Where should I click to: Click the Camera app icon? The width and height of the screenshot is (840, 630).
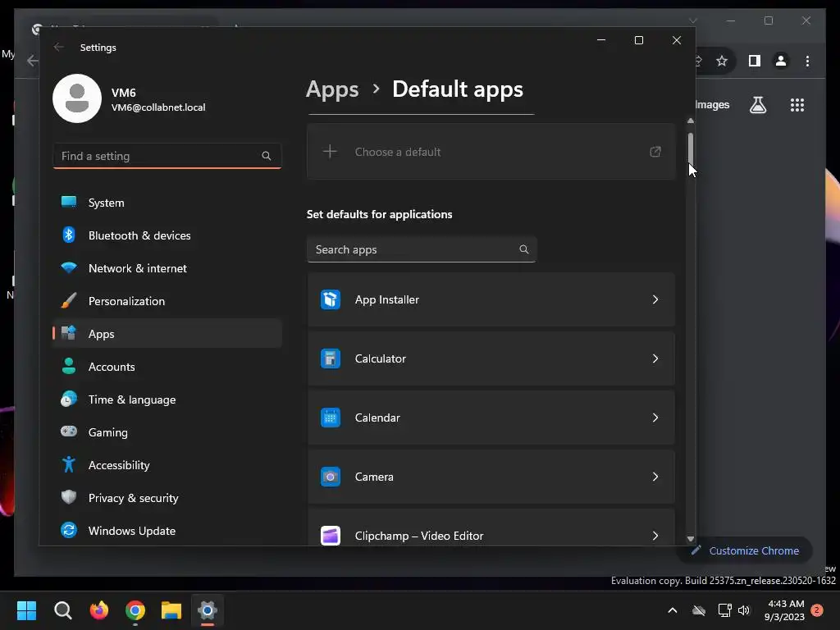[x=331, y=477]
